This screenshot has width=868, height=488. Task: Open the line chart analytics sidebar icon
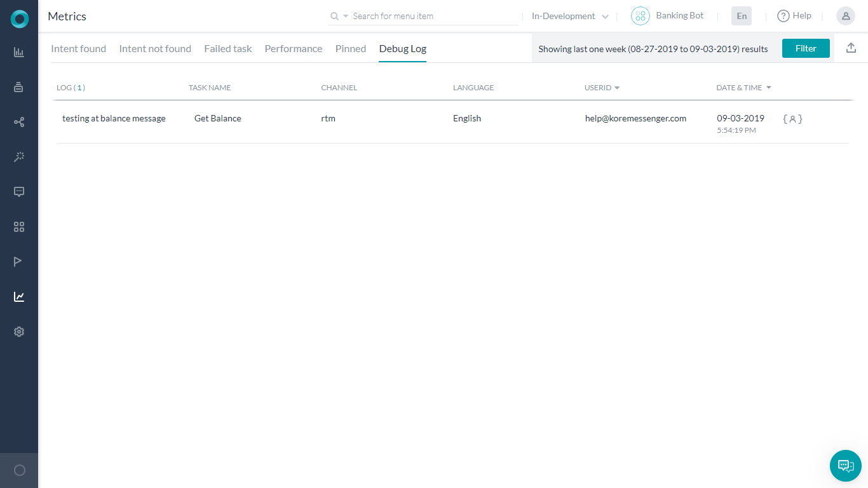[x=19, y=297]
